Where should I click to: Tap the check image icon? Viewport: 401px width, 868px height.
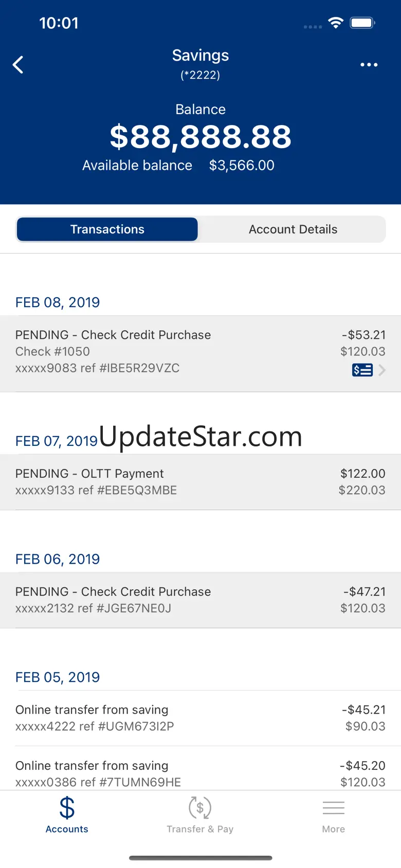coord(362,370)
